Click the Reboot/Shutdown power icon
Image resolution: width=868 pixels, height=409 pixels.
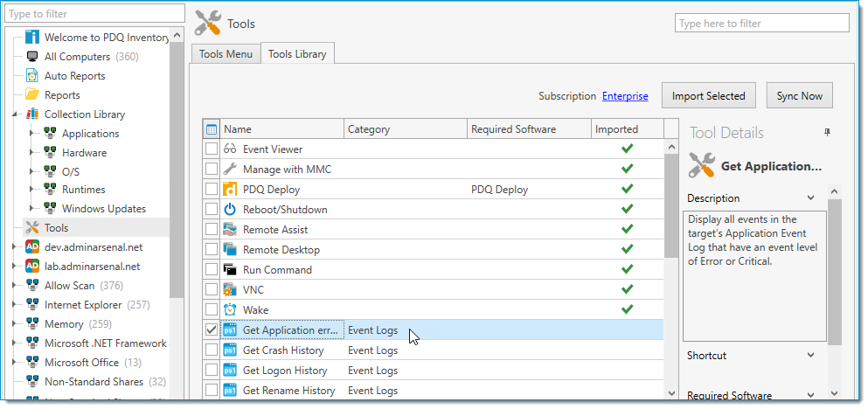(x=230, y=210)
